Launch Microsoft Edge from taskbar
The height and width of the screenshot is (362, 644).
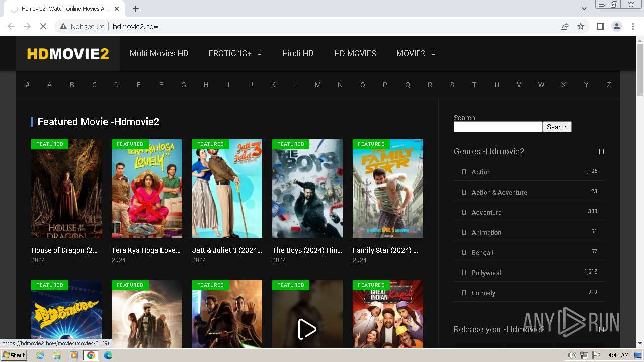click(x=108, y=355)
